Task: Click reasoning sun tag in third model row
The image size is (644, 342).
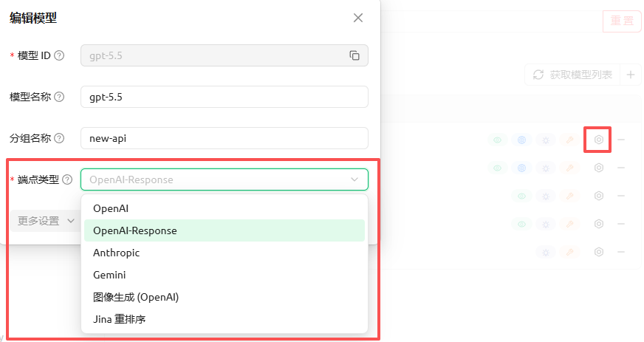Action: (x=546, y=196)
